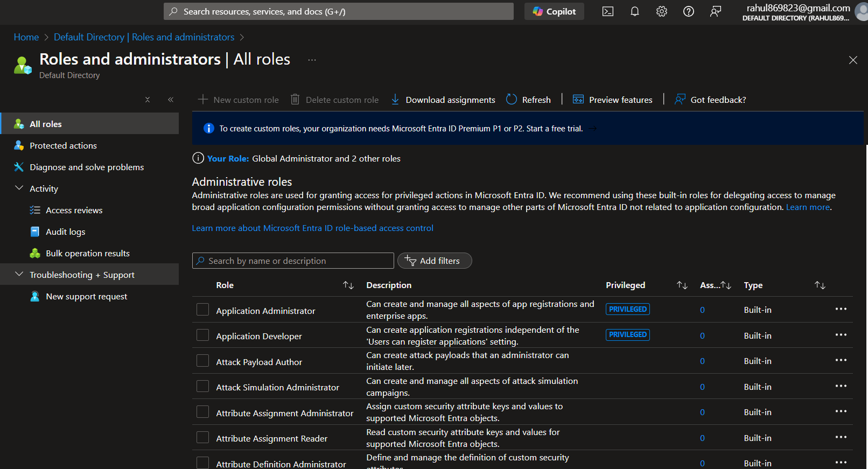
Task: Clear the sidebar search with X icon
Action: (x=148, y=100)
